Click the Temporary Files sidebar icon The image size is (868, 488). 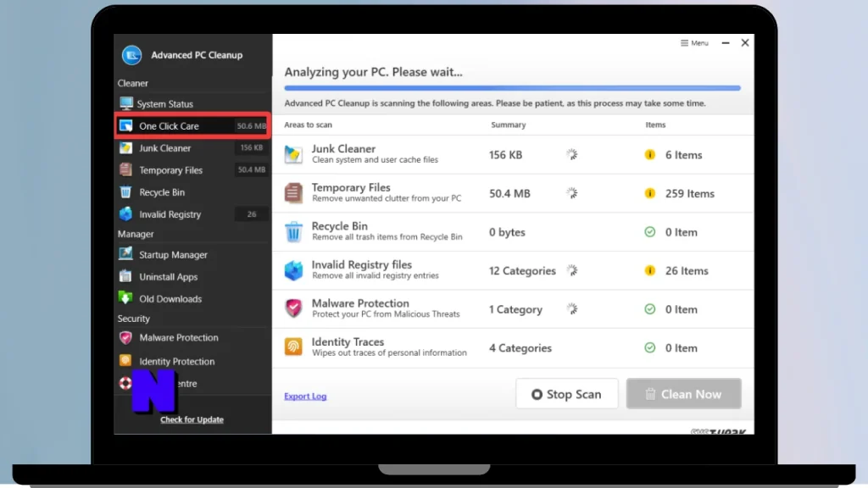click(125, 169)
